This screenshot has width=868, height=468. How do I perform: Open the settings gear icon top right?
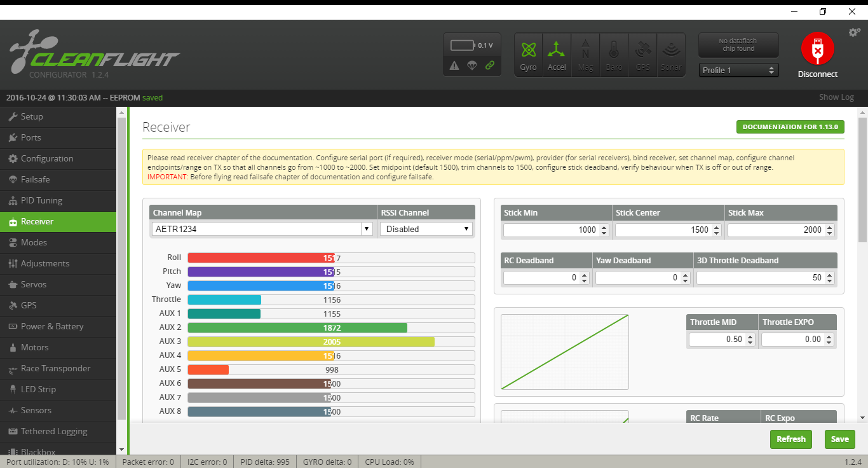coord(854,32)
